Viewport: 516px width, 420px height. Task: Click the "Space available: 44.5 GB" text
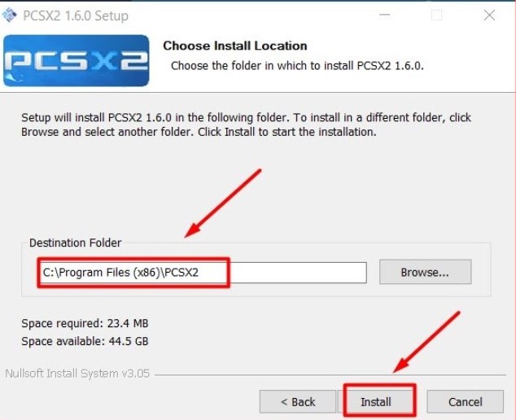(x=85, y=341)
